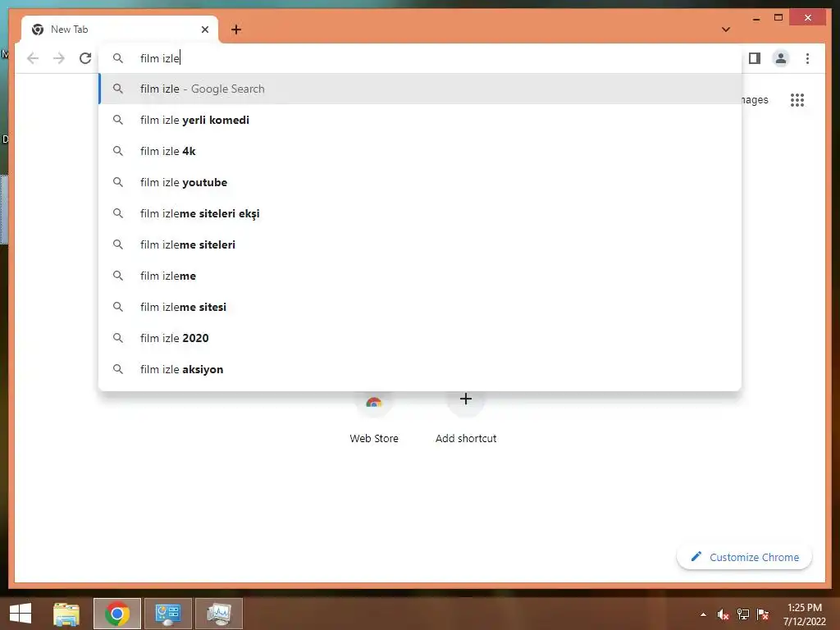Choose suggestion 'film izleme siteleri'

click(421, 244)
